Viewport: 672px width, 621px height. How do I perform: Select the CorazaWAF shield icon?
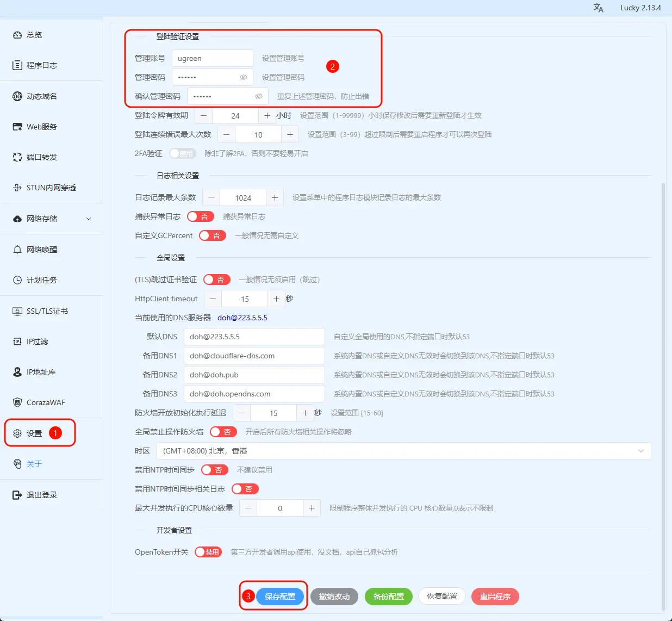17,402
